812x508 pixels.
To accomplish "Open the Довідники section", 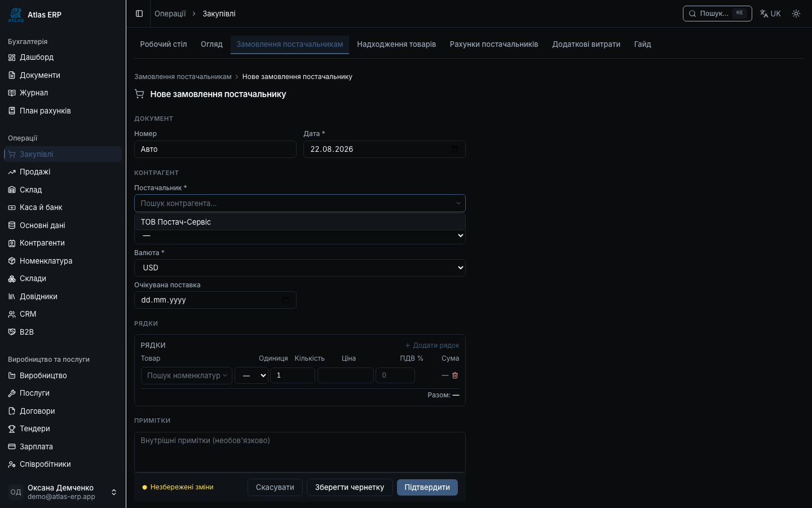I will click(63, 296).
